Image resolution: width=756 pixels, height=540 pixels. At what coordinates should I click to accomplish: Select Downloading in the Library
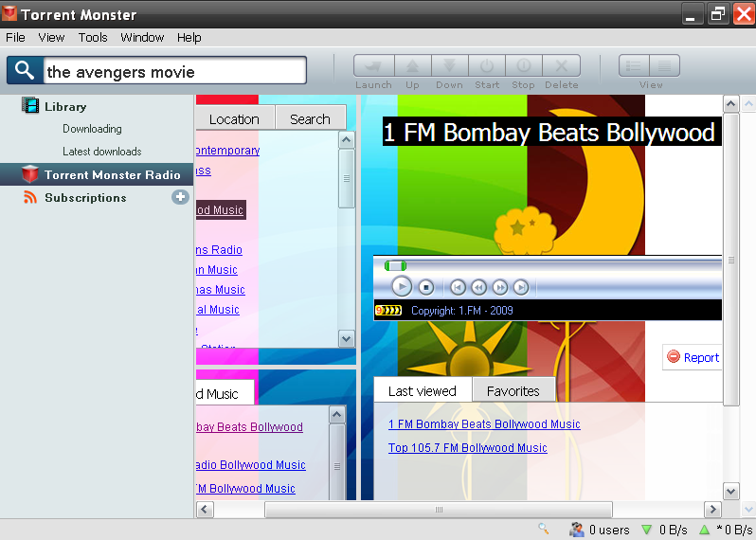click(92, 129)
